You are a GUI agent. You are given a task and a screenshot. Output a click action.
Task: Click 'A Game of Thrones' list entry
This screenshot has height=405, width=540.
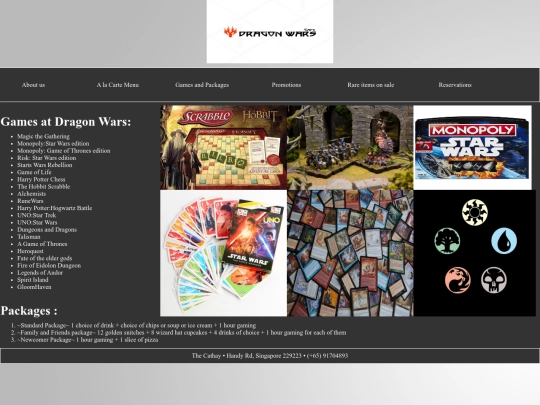click(x=42, y=244)
